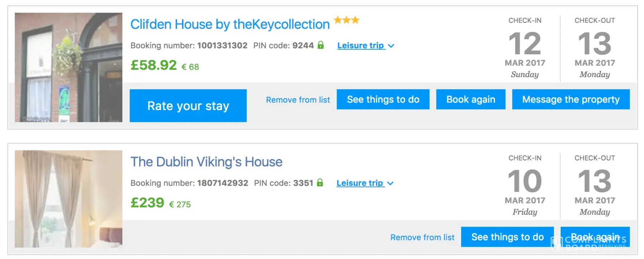Open The Dublin Viking's House title link
The height and width of the screenshot is (259, 644).
(206, 162)
